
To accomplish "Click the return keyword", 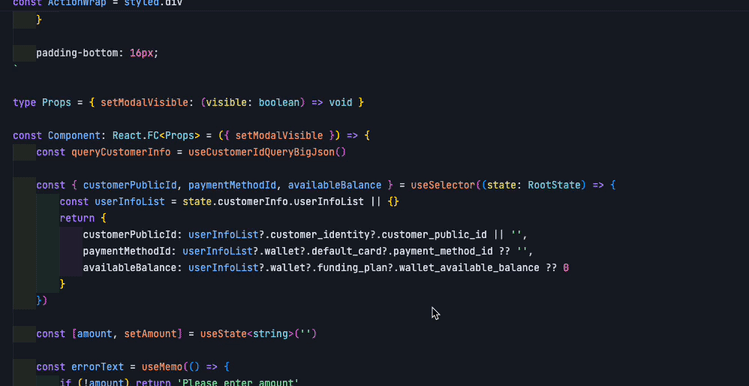I will 77,218.
